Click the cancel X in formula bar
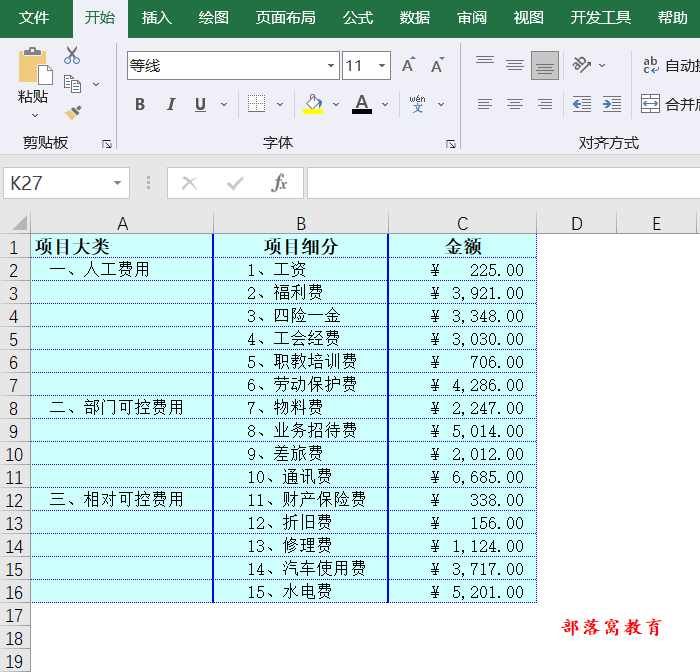700x672 pixels. click(190, 183)
